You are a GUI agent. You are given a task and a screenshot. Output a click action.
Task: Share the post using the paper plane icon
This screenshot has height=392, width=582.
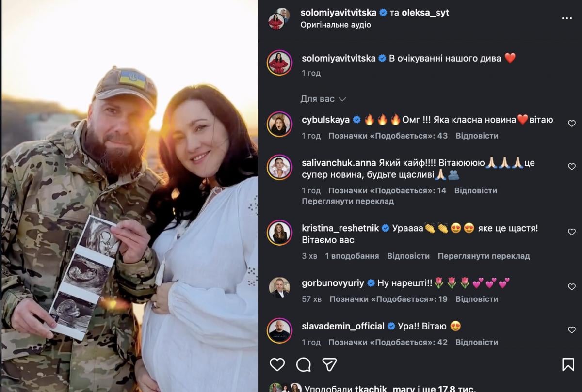click(329, 364)
